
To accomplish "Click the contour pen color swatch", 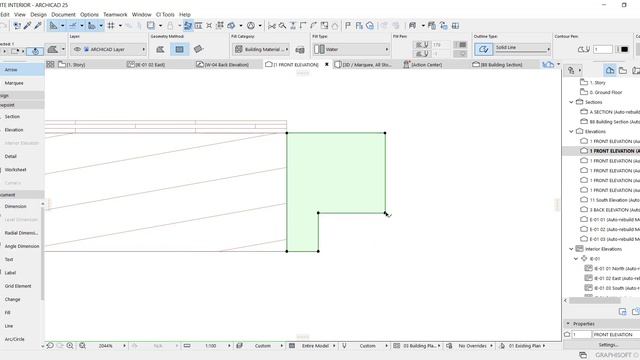I will [624, 49].
